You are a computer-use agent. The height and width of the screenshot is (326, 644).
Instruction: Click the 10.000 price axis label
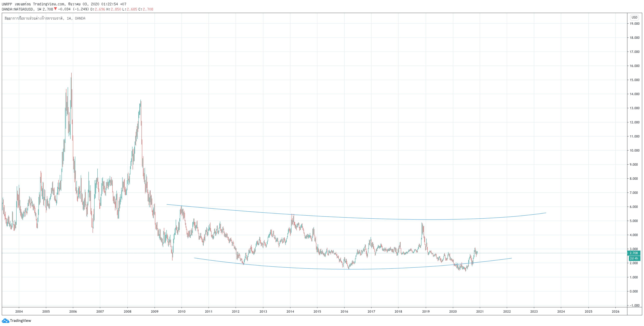pyautogui.click(x=635, y=151)
